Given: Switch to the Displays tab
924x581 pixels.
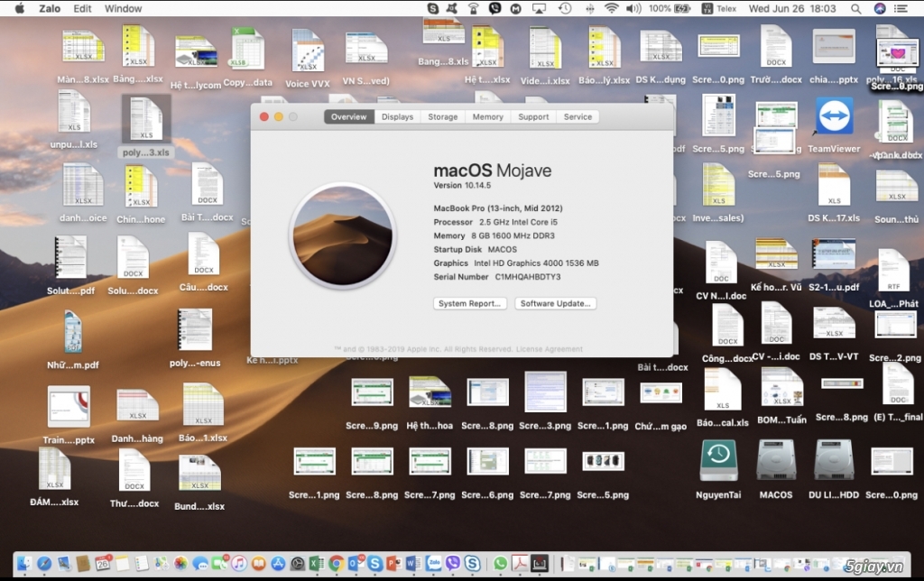Looking at the screenshot, I should tap(397, 116).
